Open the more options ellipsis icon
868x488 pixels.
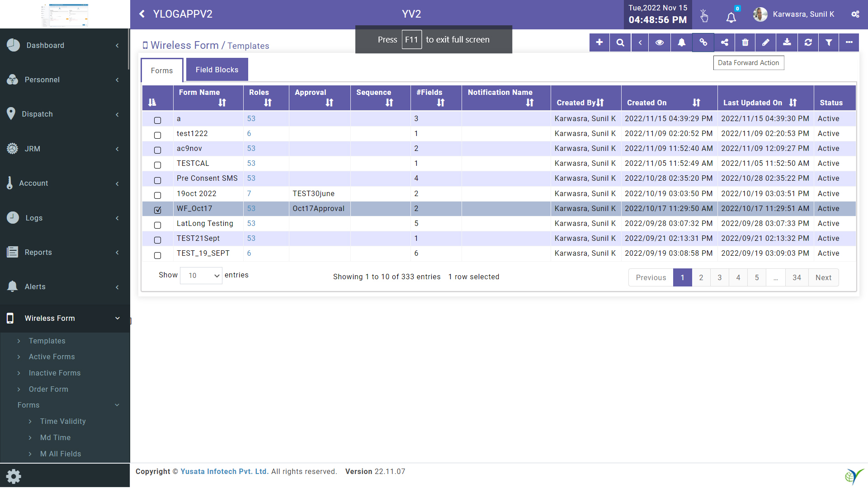(849, 42)
